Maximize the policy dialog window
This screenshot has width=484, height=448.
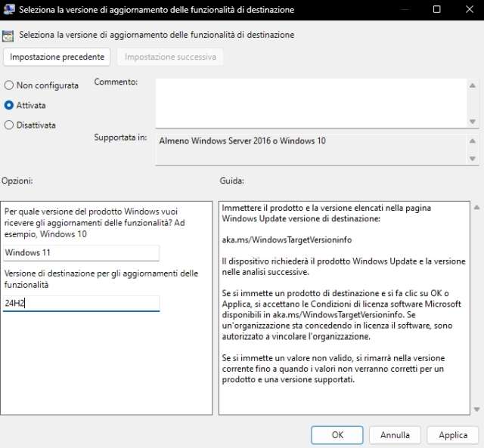point(437,9)
